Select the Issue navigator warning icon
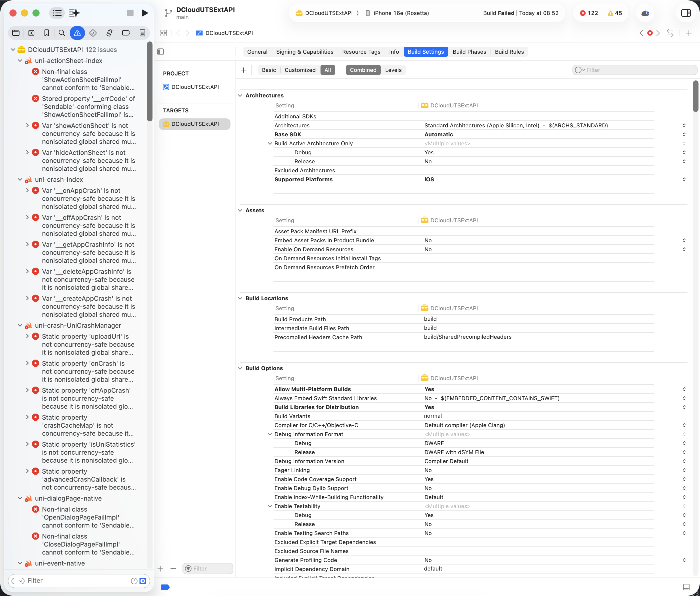Viewport: 700px width, 596px height. click(x=77, y=33)
